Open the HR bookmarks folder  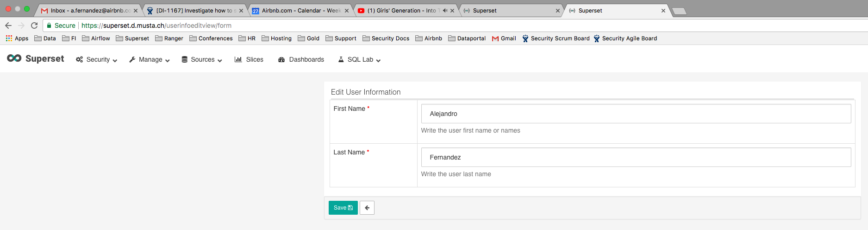pyautogui.click(x=247, y=38)
